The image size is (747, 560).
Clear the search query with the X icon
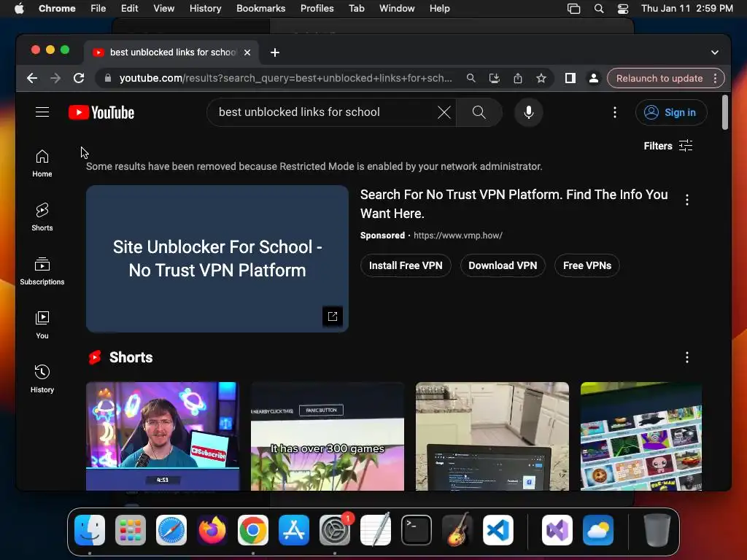(444, 112)
